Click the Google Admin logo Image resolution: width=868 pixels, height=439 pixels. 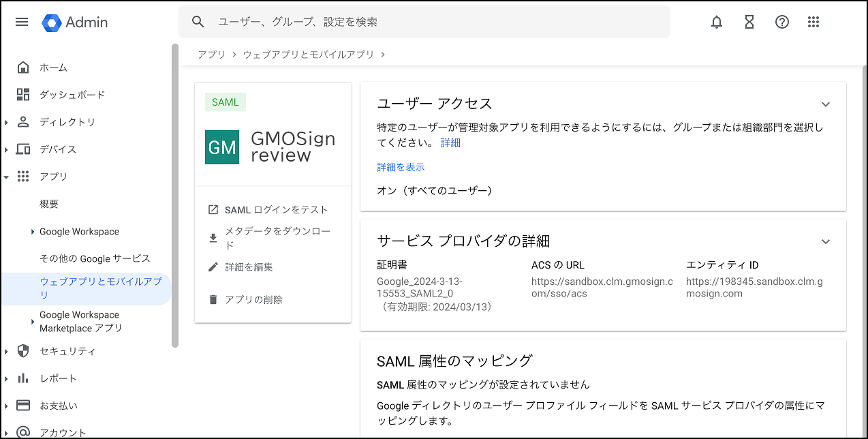tap(75, 22)
